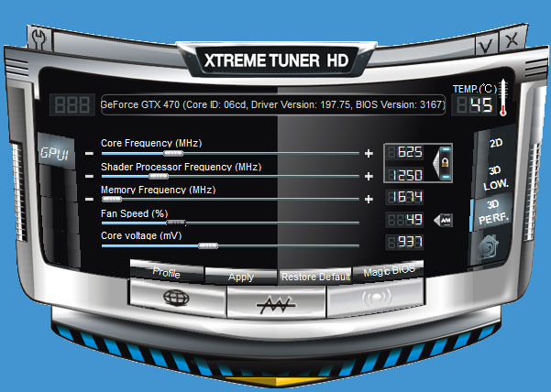Open the Magic BIOS button
The width and height of the screenshot is (551, 392).
coord(389,271)
